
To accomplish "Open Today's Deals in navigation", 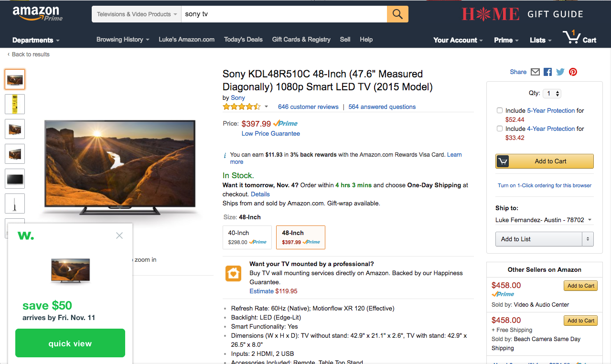I will click(x=243, y=40).
